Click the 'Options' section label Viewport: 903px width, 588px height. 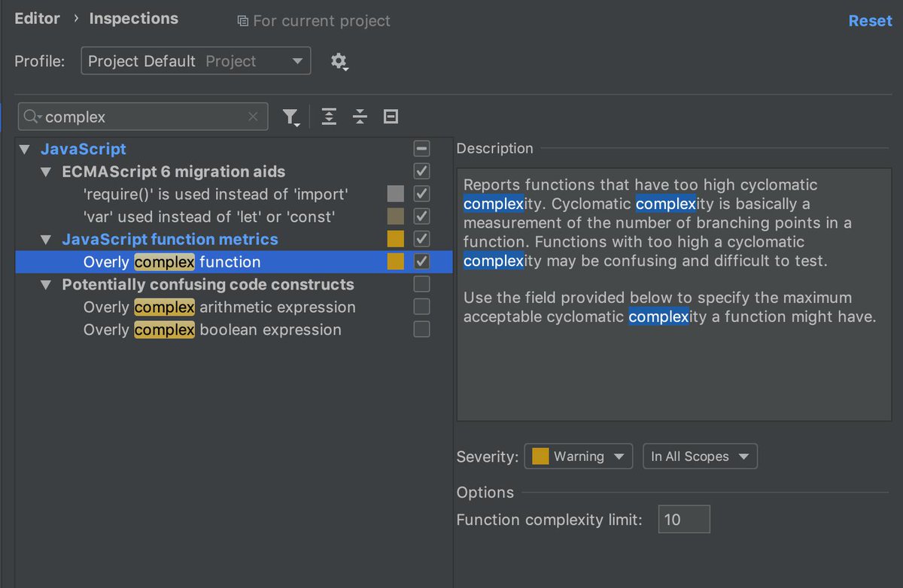(485, 493)
